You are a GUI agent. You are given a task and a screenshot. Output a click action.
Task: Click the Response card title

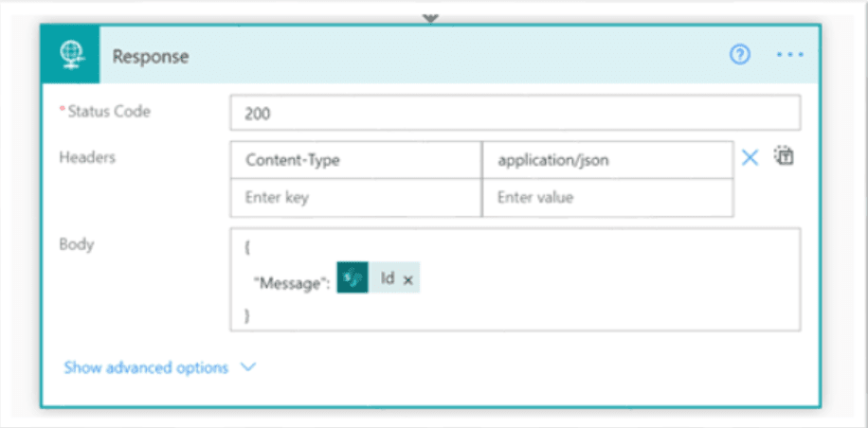[151, 56]
